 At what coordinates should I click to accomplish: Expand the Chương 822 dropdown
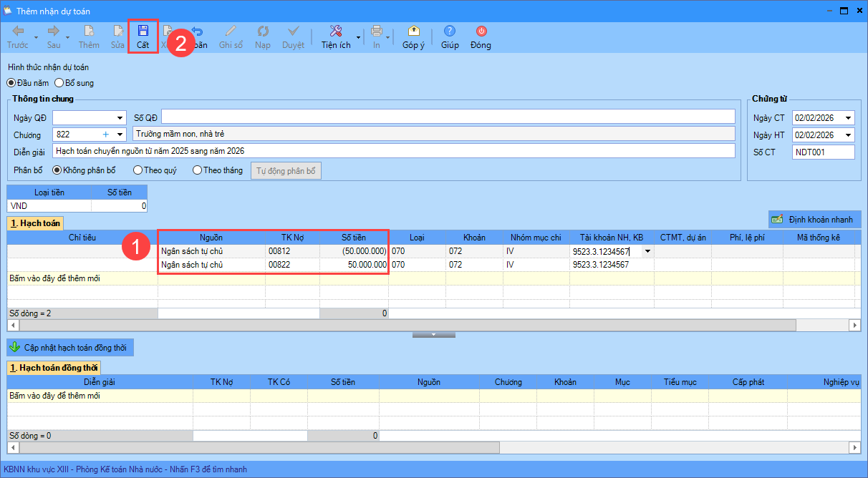(119, 135)
